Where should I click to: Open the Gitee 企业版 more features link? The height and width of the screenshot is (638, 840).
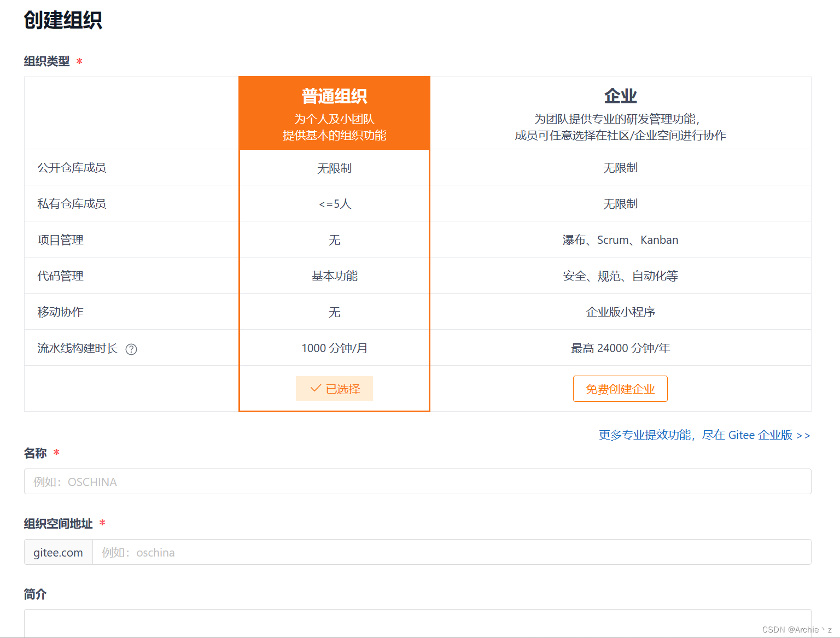click(x=704, y=435)
